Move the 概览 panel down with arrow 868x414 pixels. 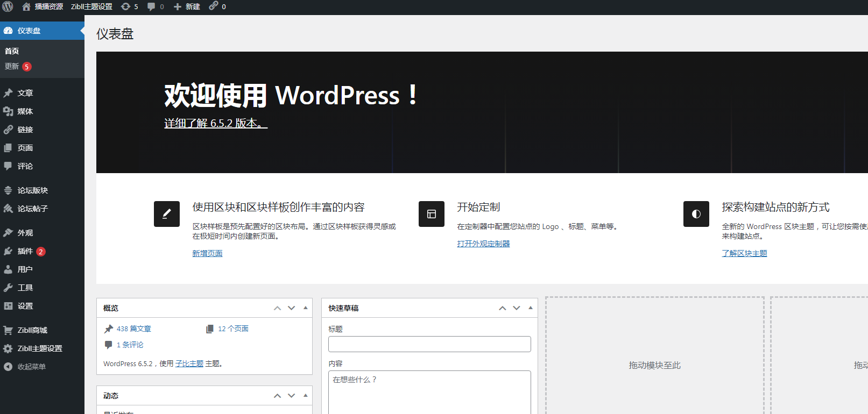click(292, 308)
